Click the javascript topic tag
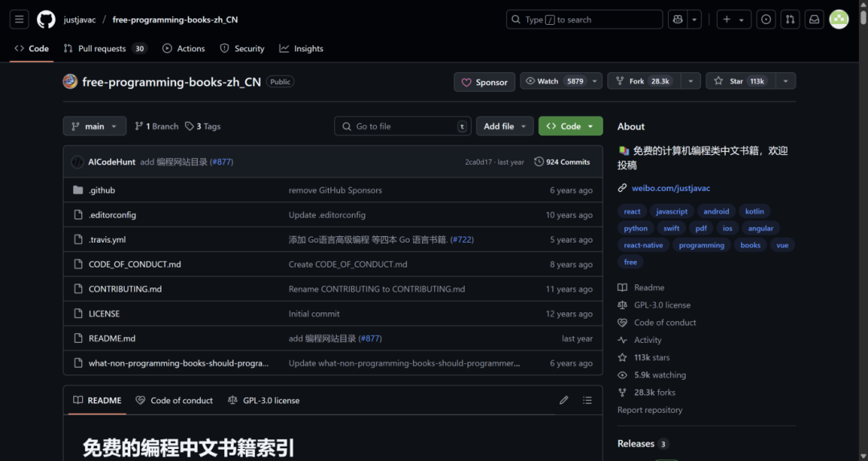This screenshot has width=868, height=461. click(671, 211)
